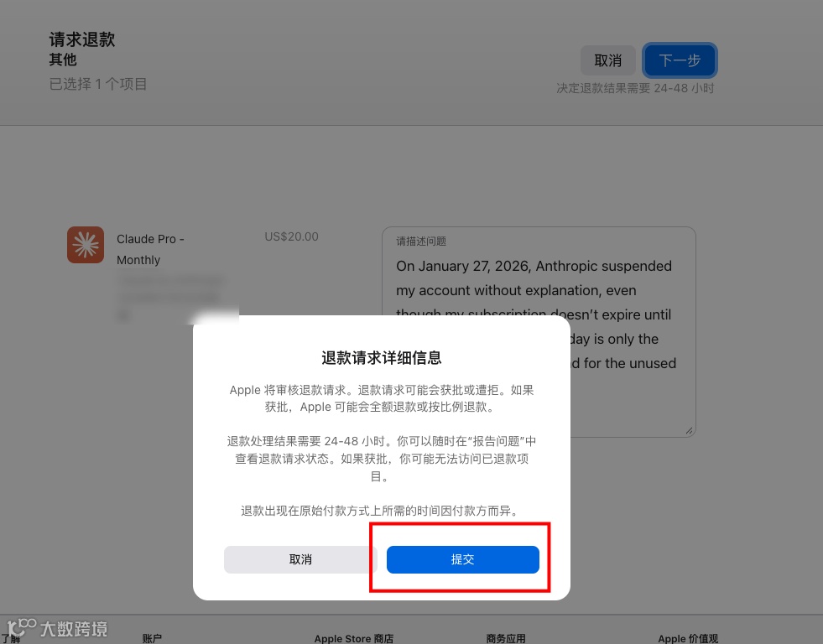Click 取消 in the refund details dialog
This screenshot has height=644, width=823.
[300, 559]
